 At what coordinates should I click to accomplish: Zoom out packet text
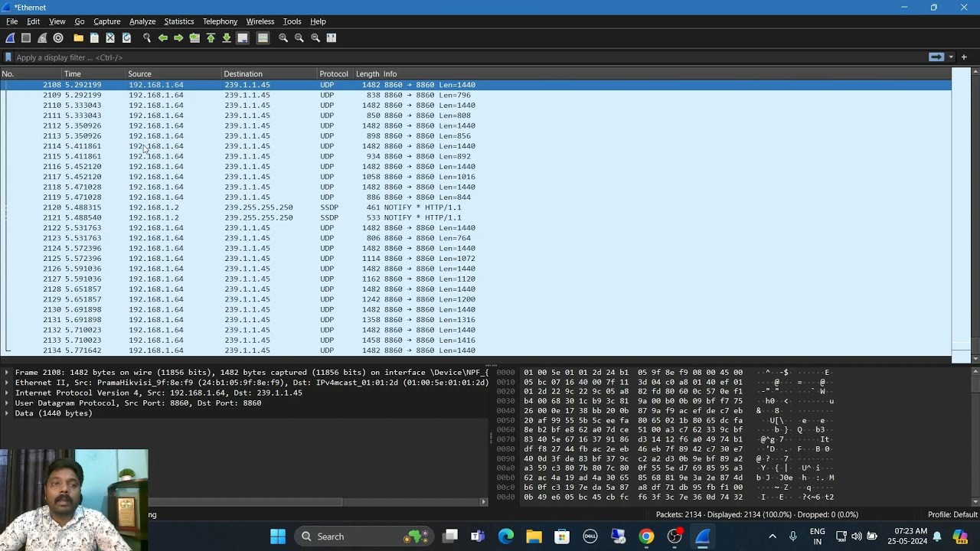[299, 37]
